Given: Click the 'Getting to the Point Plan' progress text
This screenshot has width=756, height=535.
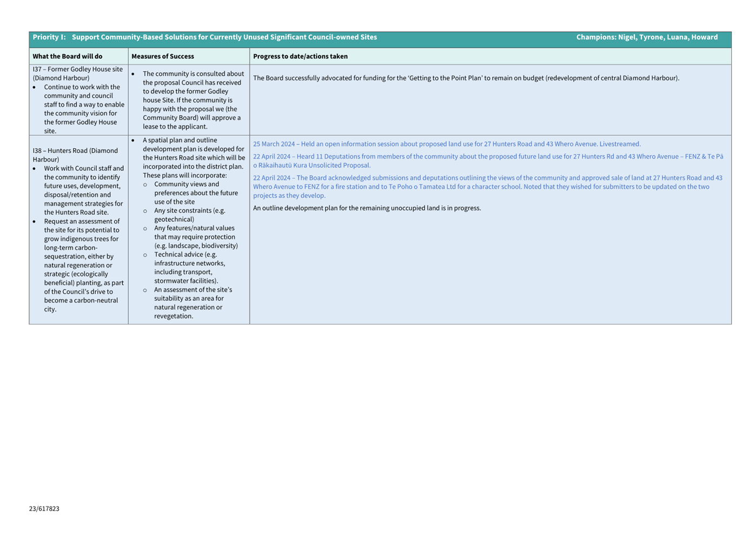Looking at the screenshot, I should coord(466,78).
